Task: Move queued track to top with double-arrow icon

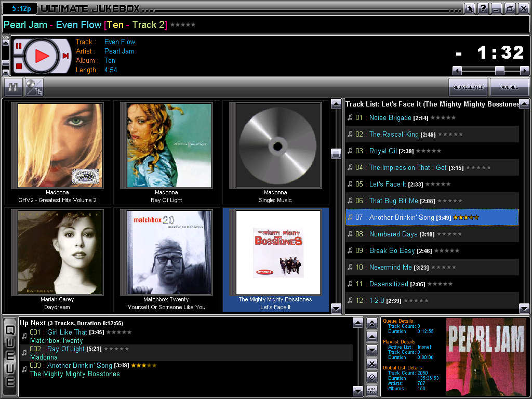Action: point(371,323)
